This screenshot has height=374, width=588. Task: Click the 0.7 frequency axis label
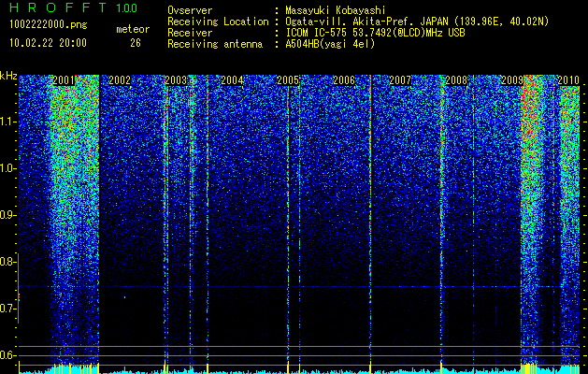point(6,309)
